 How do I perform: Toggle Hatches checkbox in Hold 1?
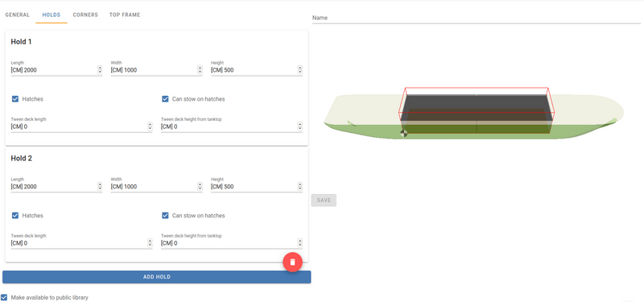point(15,99)
